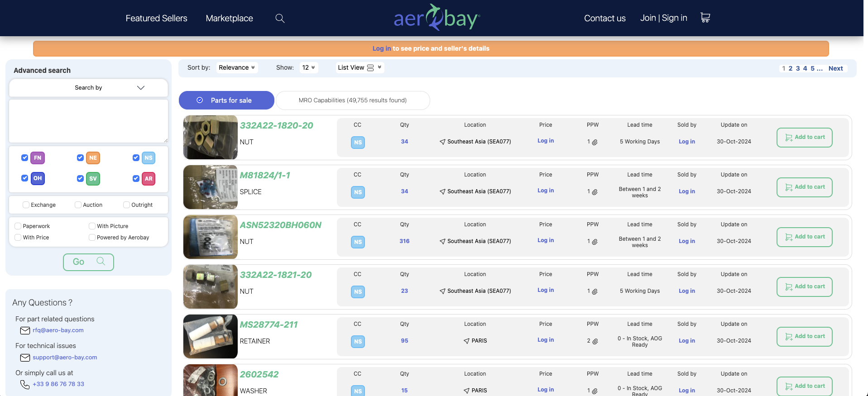Click the AR condition code badge

pos(149,178)
